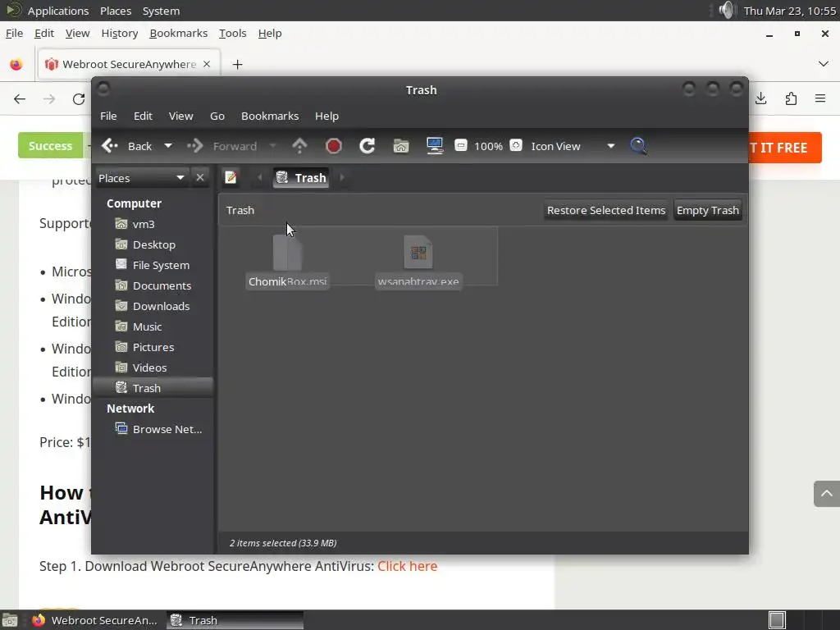Open Desktop in the Places sidebar
This screenshot has height=630, width=840.
click(x=153, y=244)
